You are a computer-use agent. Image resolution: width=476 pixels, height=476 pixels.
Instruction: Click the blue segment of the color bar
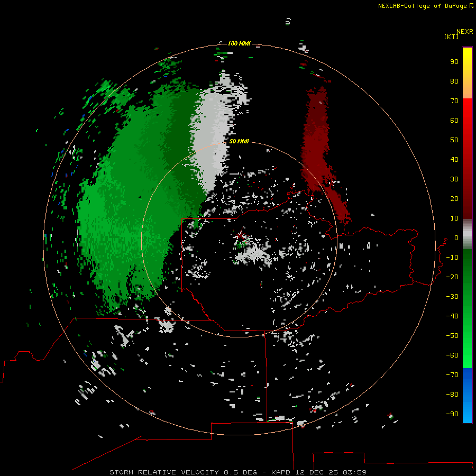[x=467, y=396]
